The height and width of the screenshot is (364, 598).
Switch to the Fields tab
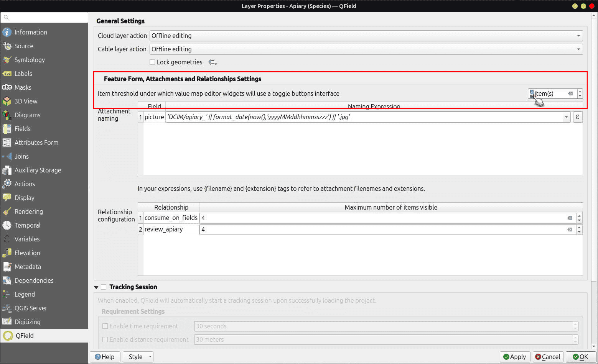coord(22,129)
